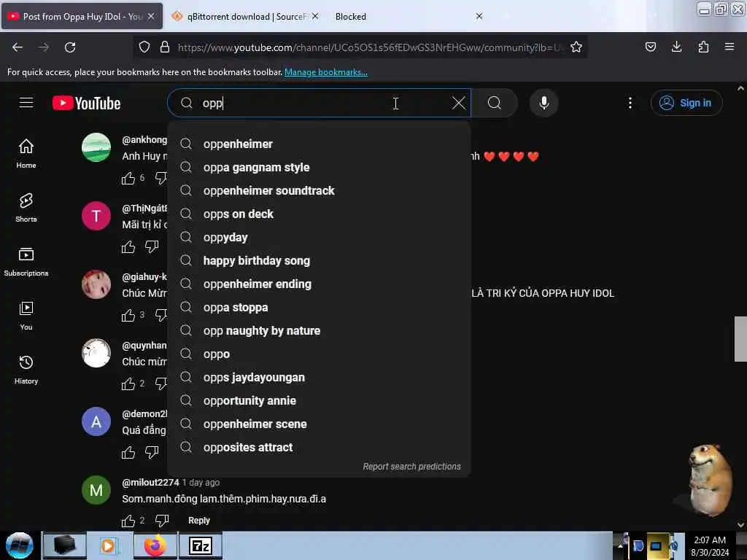The height and width of the screenshot is (560, 747).
Task: Pick the opposites attract suggestion
Action: pyautogui.click(x=320, y=447)
